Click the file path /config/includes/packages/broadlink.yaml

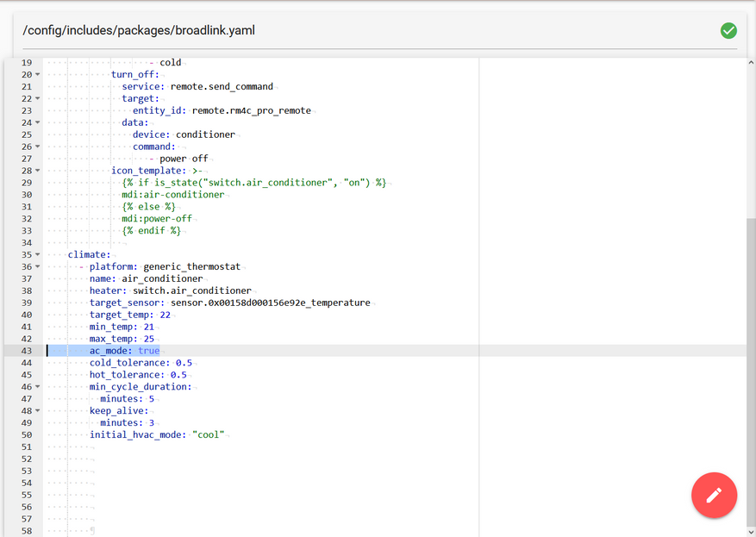pyautogui.click(x=139, y=30)
